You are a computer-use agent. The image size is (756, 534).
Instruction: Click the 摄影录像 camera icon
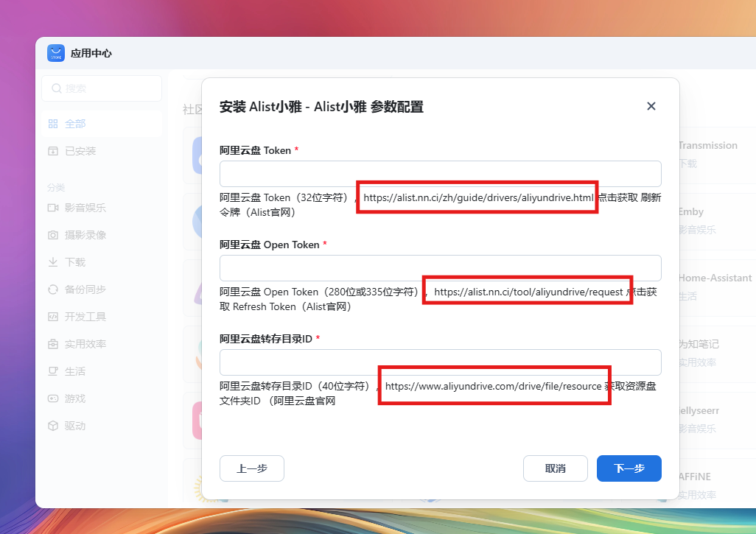coord(53,235)
